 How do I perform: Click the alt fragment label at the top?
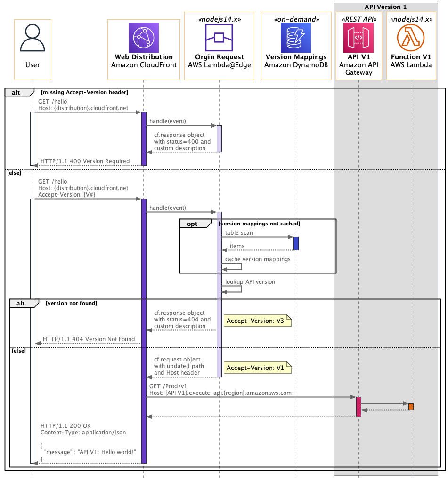tap(15, 92)
